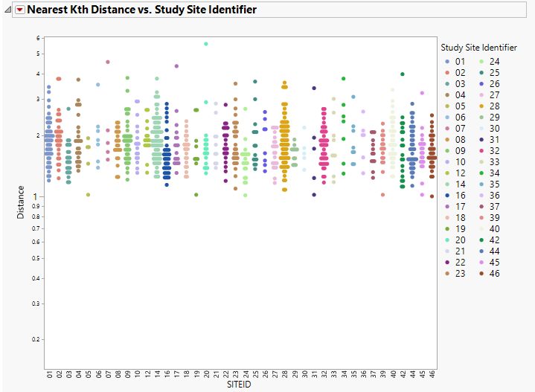Viewport: 535px width, 392px height.
Task: Select legend item 20 turquoise marker
Action: pyautogui.click(x=447, y=240)
